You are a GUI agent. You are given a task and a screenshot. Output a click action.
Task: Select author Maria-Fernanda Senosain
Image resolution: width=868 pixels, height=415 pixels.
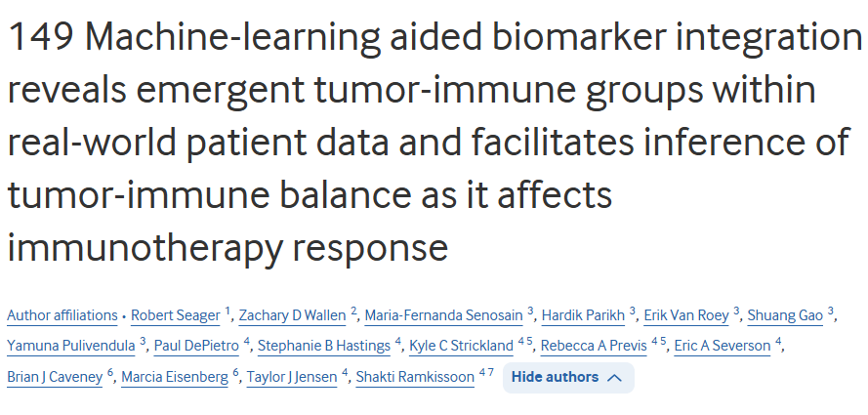pos(443,315)
